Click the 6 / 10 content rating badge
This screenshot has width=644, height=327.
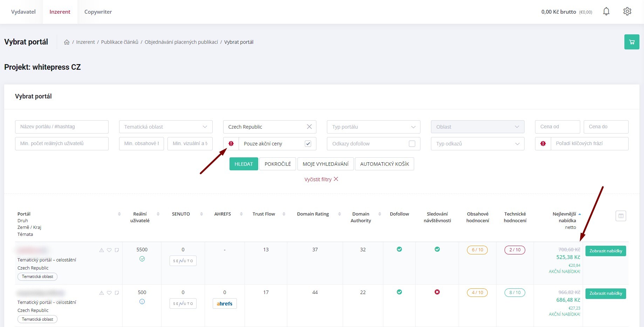(478, 250)
